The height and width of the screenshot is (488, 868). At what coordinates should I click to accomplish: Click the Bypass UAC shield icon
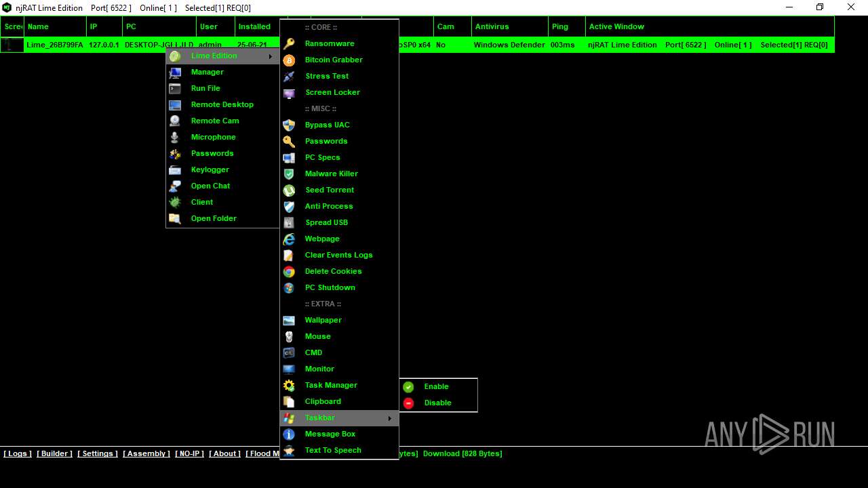(x=289, y=125)
